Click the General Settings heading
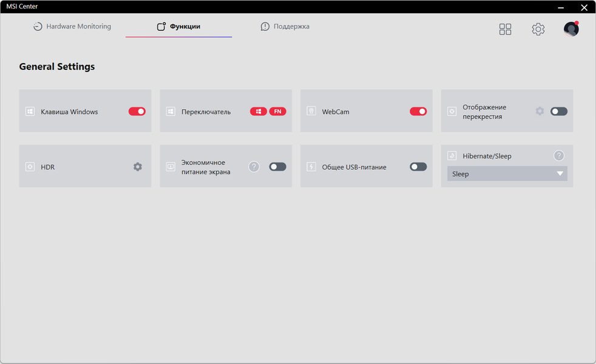Screen dimensions: 596x364 (x=57, y=67)
